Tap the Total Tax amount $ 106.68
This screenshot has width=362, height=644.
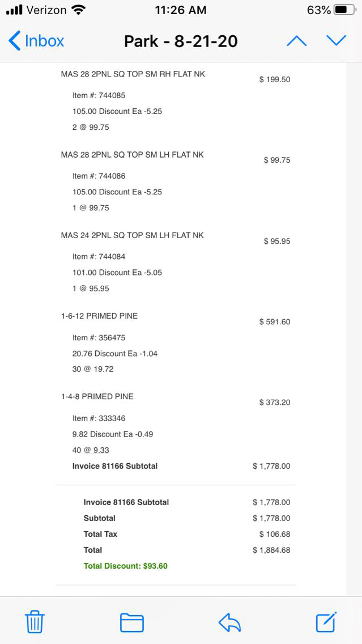[275, 534]
